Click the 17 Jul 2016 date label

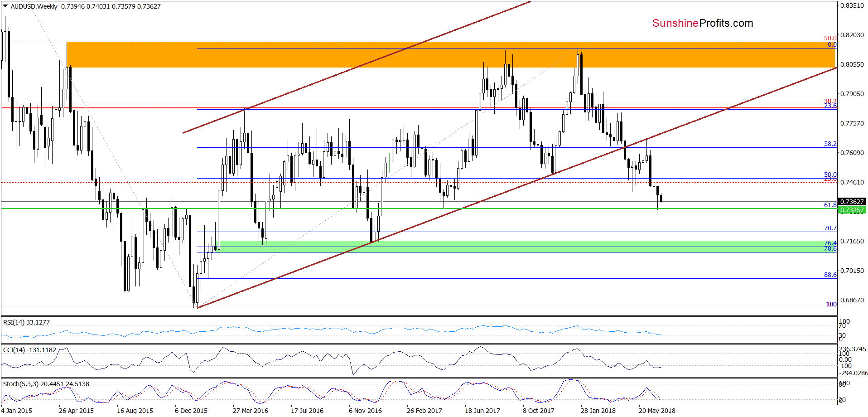pyautogui.click(x=307, y=411)
